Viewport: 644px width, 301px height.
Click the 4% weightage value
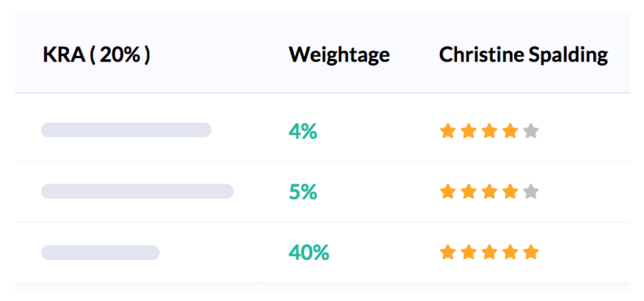pyautogui.click(x=303, y=131)
